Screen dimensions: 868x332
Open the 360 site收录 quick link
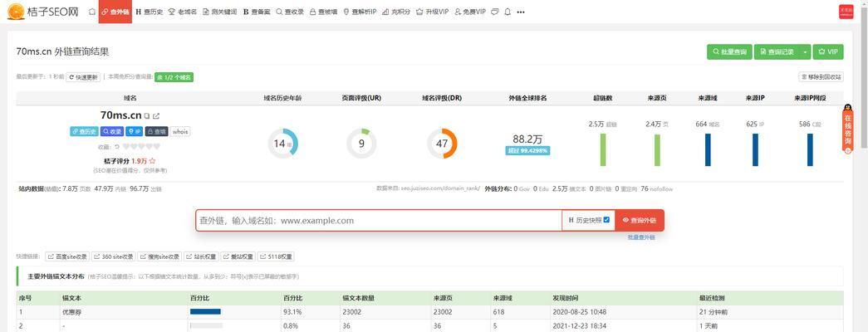pyautogui.click(x=114, y=256)
